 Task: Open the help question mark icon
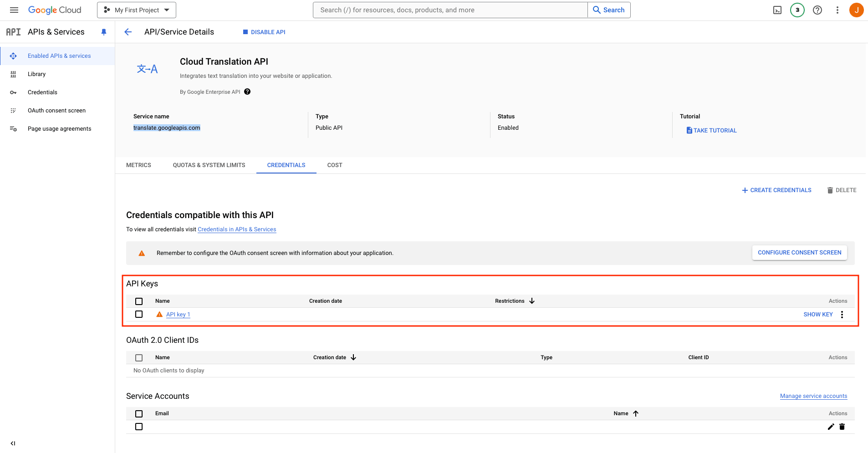click(x=817, y=10)
